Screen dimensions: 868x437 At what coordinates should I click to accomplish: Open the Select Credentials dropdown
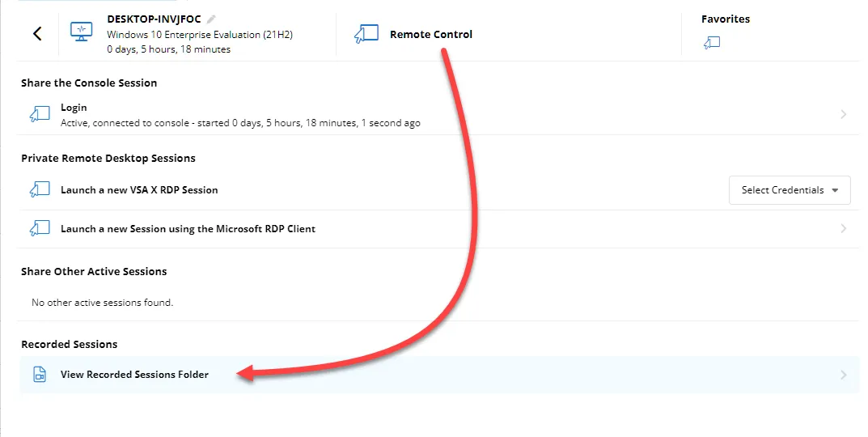(x=789, y=190)
